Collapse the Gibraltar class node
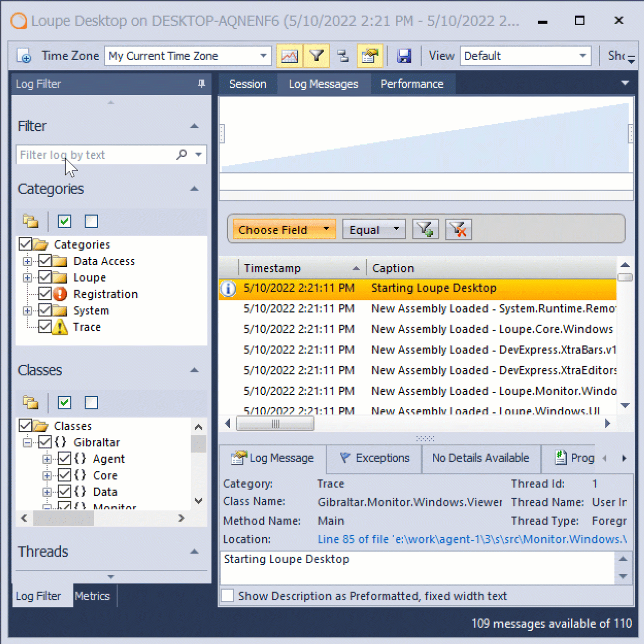This screenshot has height=644, width=644. (27, 443)
